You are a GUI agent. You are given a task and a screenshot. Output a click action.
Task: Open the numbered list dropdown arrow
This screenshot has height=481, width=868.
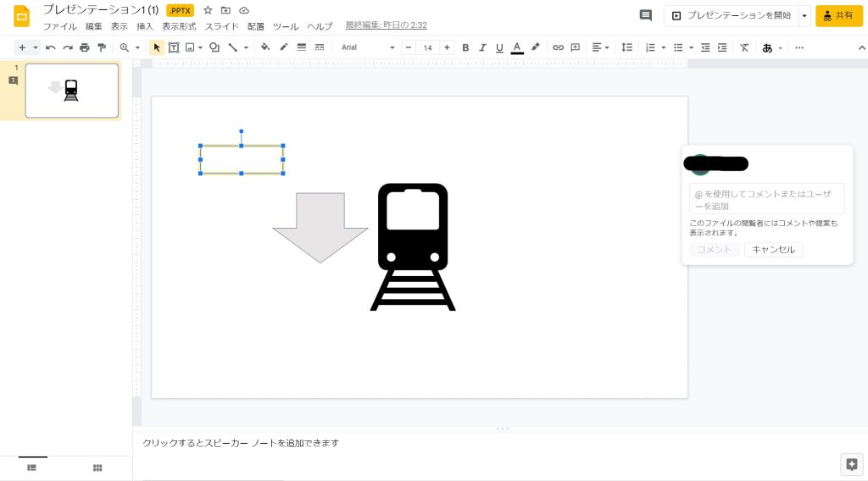pyautogui.click(x=664, y=47)
